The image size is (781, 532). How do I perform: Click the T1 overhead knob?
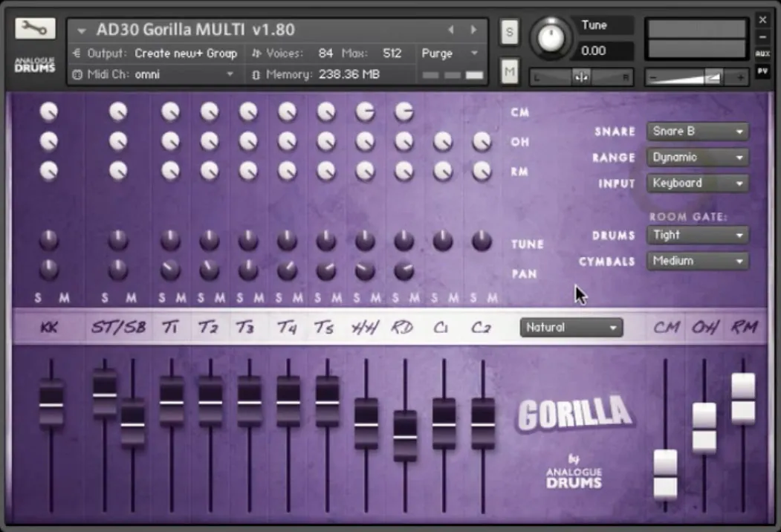(170, 141)
